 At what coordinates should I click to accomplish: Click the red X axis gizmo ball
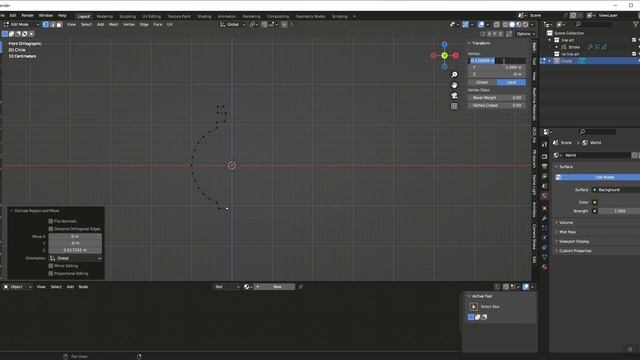pos(456,56)
